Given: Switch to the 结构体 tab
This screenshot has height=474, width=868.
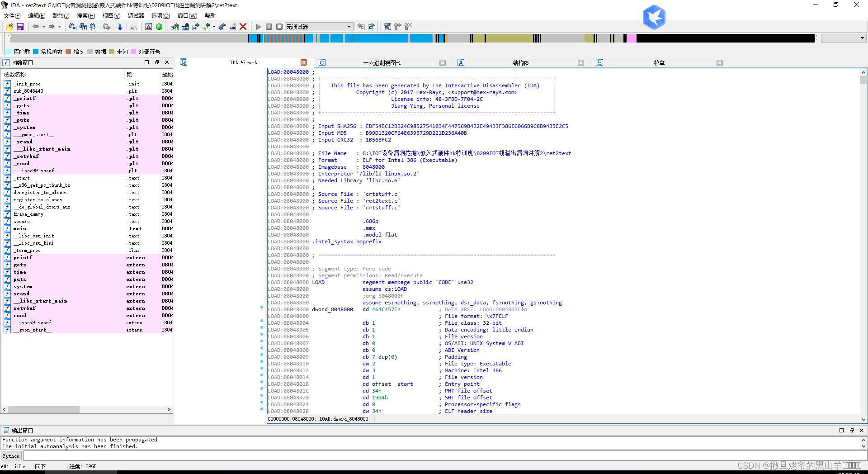Looking at the screenshot, I should [520, 63].
